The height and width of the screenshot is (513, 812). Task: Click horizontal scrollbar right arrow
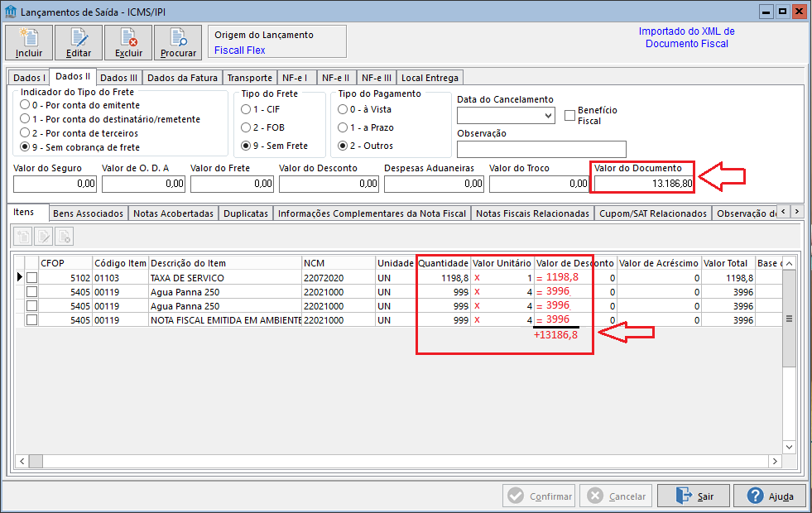[776, 461]
